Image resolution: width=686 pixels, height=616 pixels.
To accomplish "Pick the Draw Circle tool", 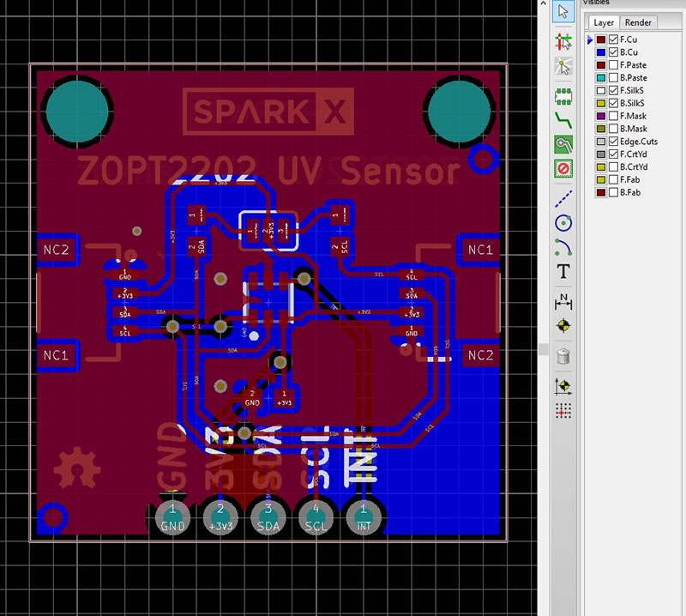I will pos(563,223).
